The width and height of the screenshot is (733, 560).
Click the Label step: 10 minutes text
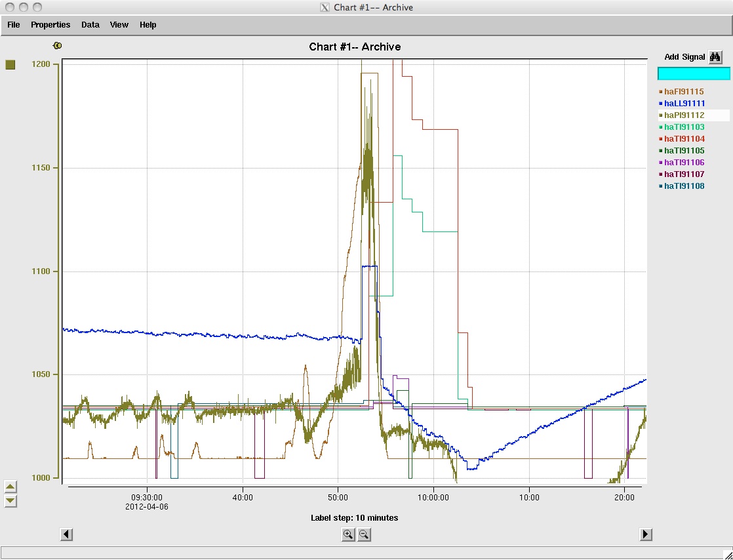tap(354, 518)
